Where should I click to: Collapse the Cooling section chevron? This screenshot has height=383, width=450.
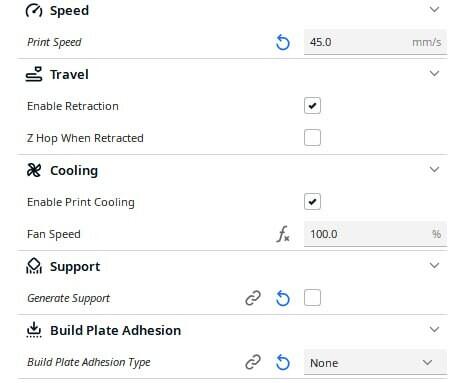point(434,169)
